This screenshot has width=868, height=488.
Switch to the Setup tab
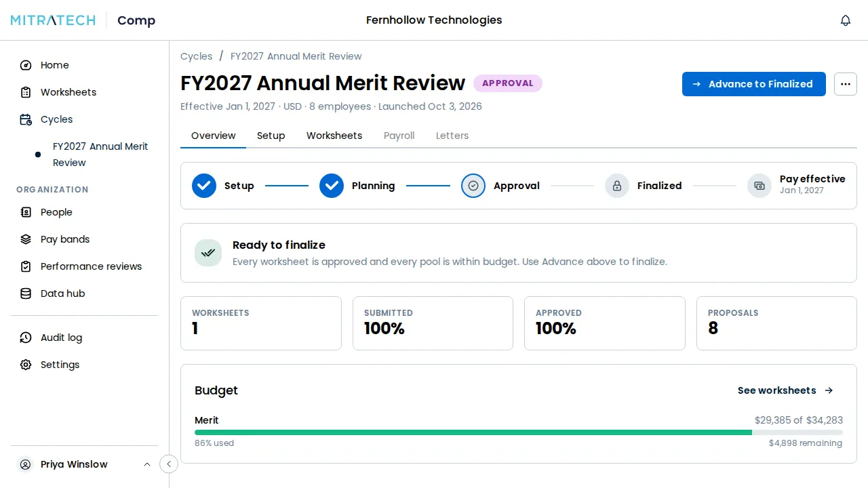(x=271, y=136)
